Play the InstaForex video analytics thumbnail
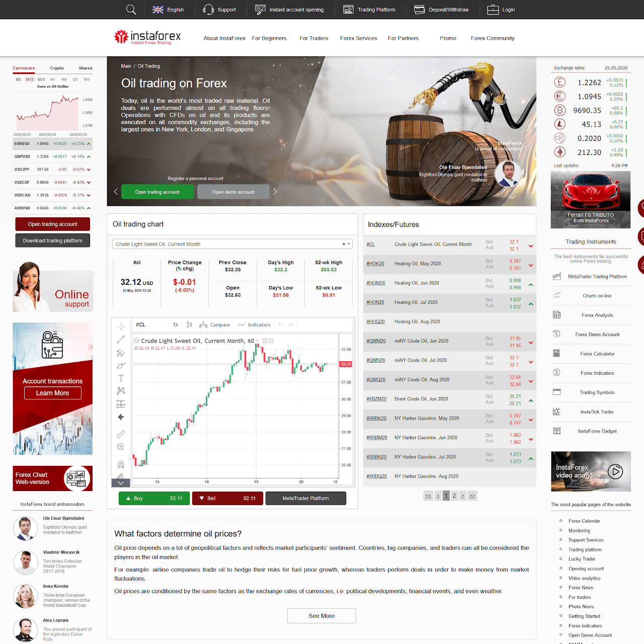Viewport: 644px width, 644px height. pos(591,471)
